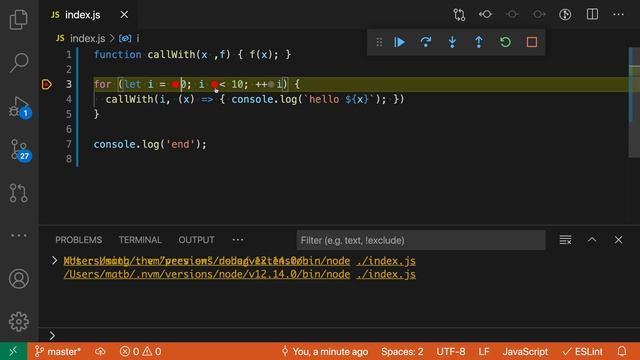The height and width of the screenshot is (360, 640).
Task: Open the Search view in activity bar
Action: pos(19,62)
